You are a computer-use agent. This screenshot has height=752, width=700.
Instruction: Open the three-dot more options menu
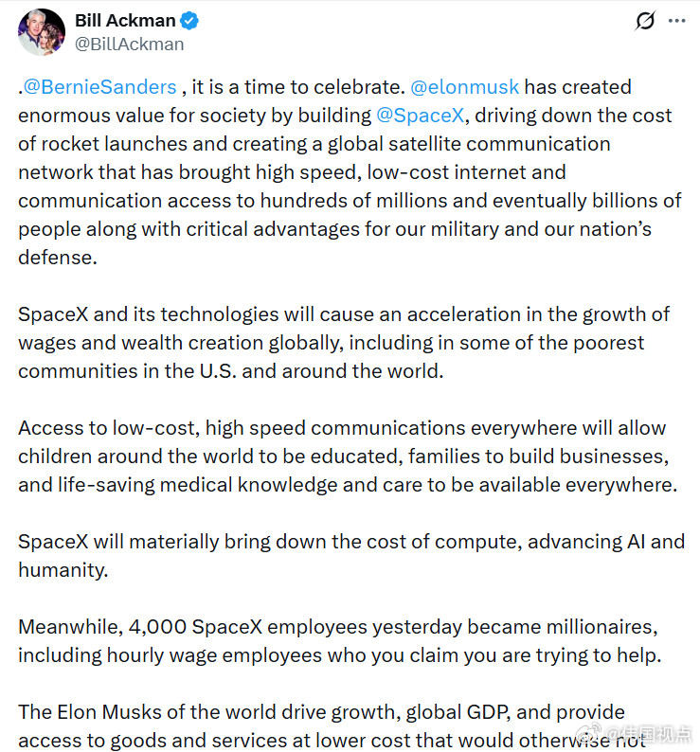point(676,21)
